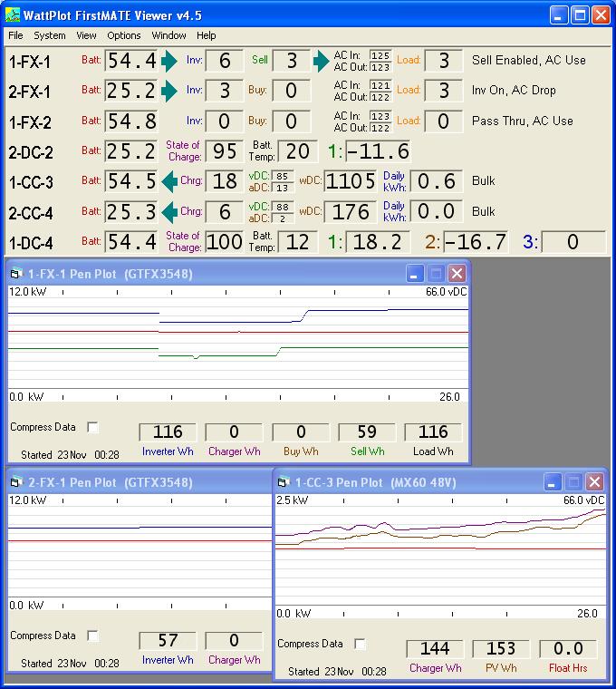Open the Help menu
This screenshot has width=616, height=689.
[x=206, y=35]
